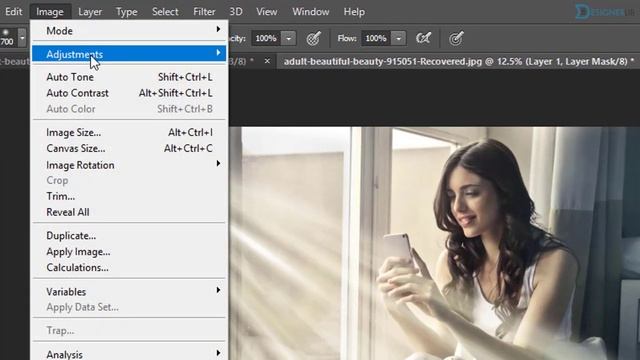Image resolution: width=640 pixels, height=360 pixels.
Task: Open the View menu
Action: coord(267,11)
